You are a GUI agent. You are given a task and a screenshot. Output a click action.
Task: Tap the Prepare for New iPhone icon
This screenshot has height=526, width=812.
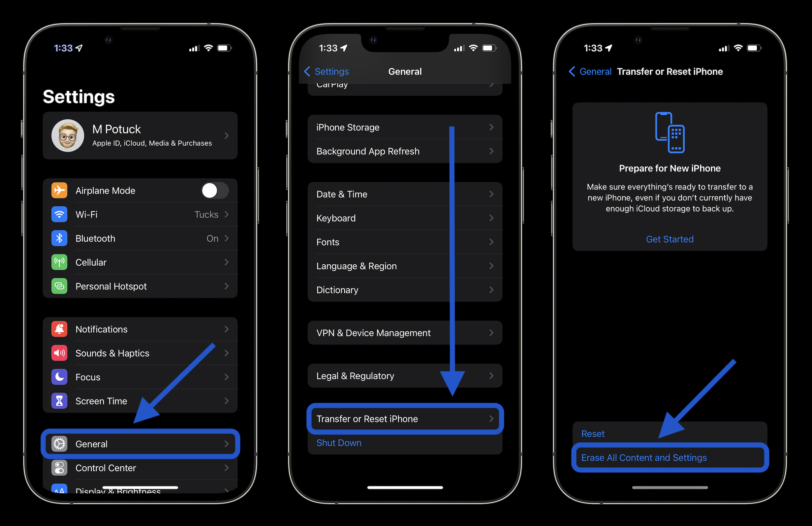click(x=670, y=131)
